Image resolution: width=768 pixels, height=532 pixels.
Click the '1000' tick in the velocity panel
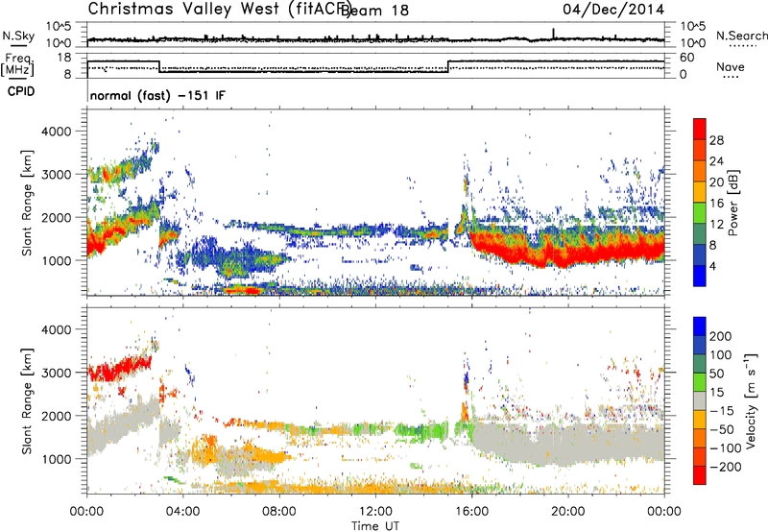[x=56, y=459]
